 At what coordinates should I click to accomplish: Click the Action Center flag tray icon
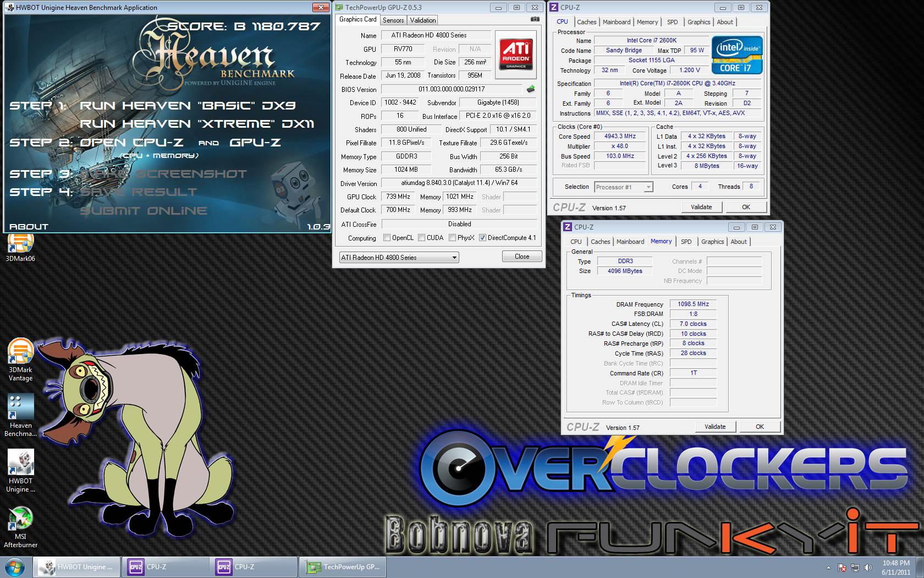coord(842,568)
